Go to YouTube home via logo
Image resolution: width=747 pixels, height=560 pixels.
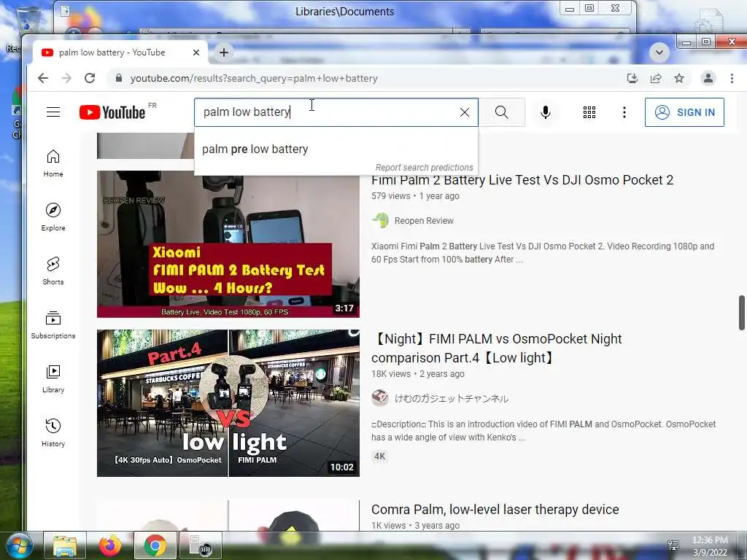[112, 112]
